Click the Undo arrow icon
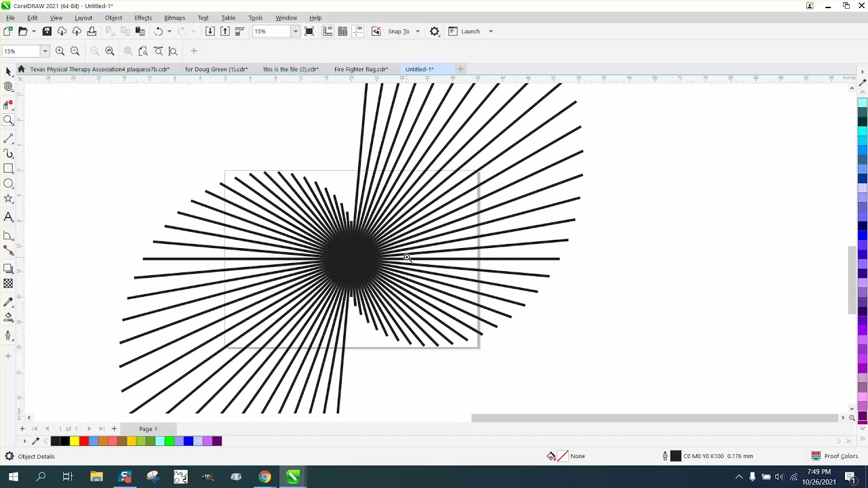Image resolution: width=868 pixels, height=488 pixels. [x=158, y=31]
